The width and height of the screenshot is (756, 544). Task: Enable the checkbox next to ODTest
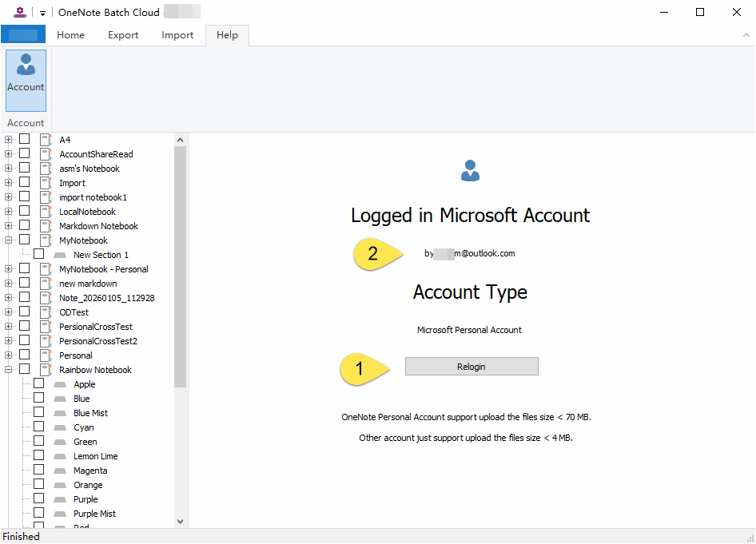point(25,312)
